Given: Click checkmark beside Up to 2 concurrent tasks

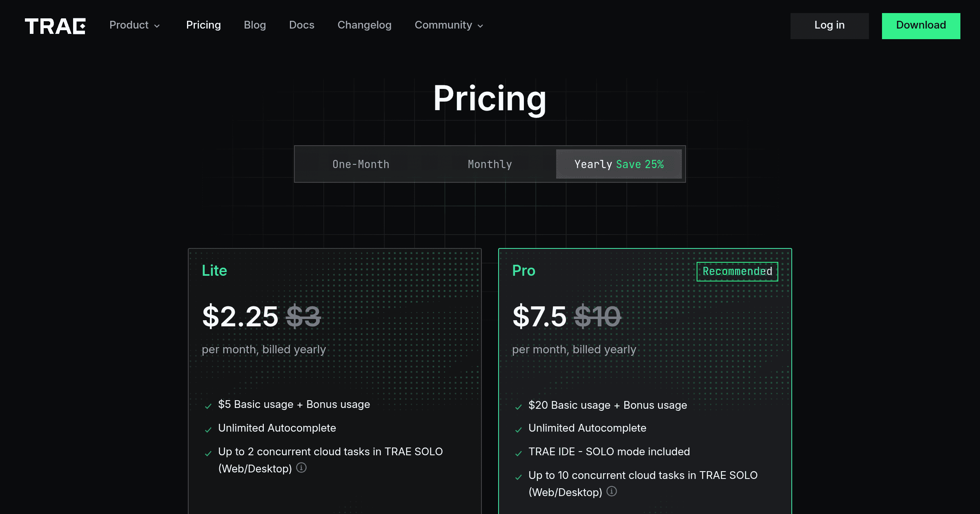Looking at the screenshot, I should coord(208,453).
